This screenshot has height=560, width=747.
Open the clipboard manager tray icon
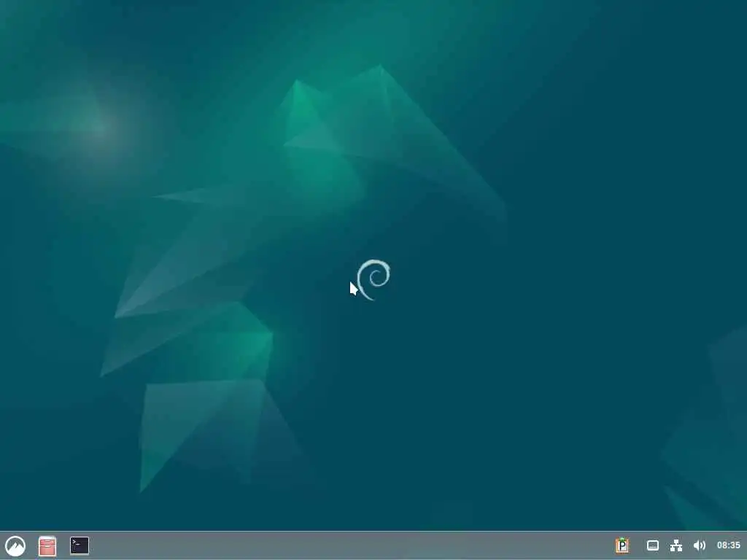622,545
